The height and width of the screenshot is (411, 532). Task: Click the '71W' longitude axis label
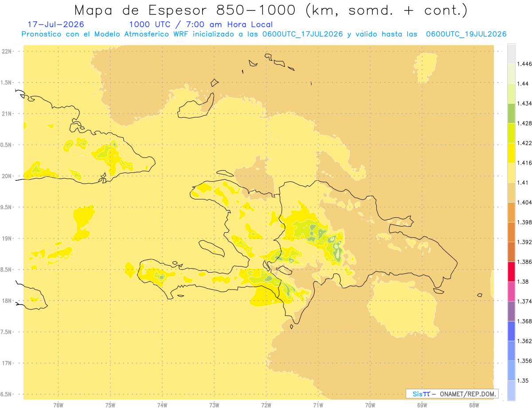pyautogui.click(x=318, y=405)
